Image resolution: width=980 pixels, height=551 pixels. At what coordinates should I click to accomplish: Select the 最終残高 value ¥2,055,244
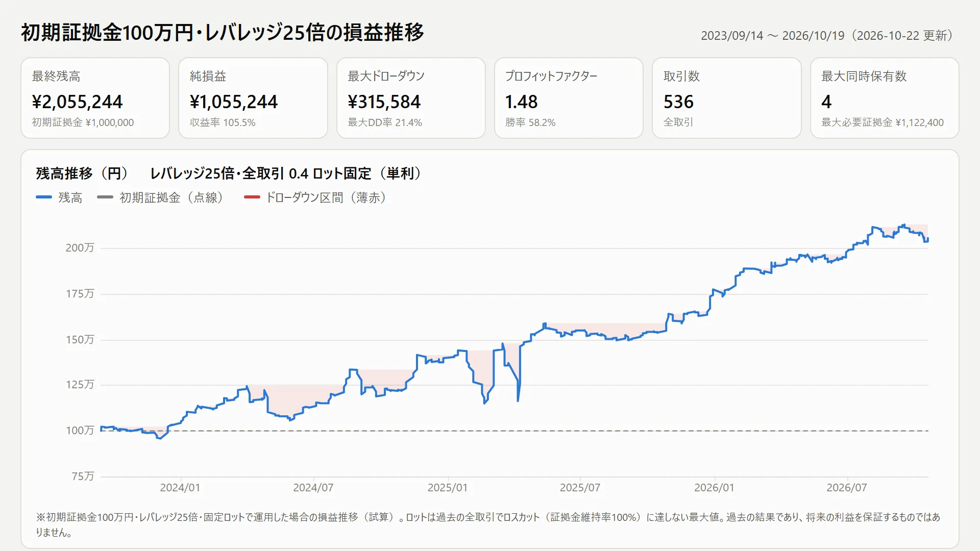click(x=77, y=102)
